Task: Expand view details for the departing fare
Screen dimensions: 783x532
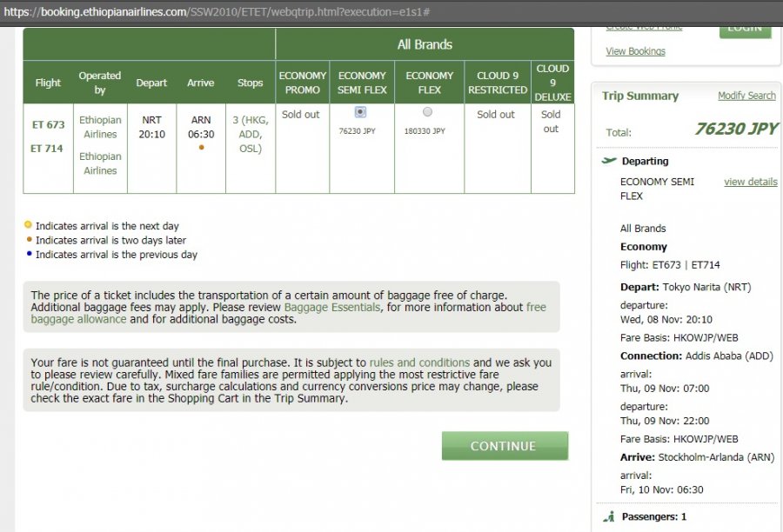Action: pyautogui.click(x=750, y=182)
